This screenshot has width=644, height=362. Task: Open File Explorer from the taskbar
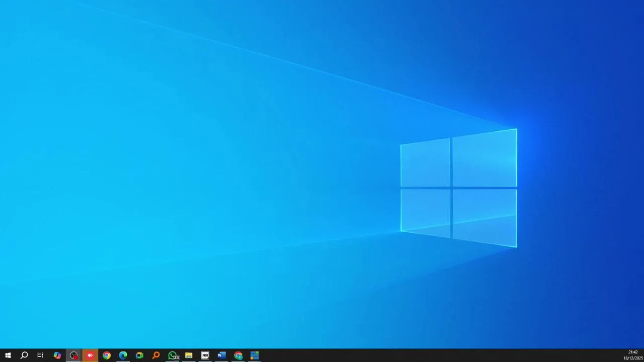click(189, 355)
